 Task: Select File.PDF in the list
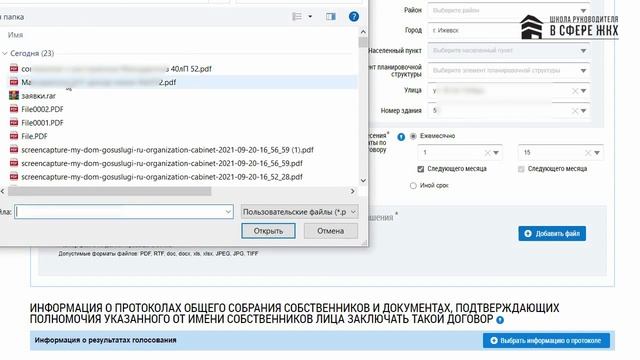coord(34,136)
